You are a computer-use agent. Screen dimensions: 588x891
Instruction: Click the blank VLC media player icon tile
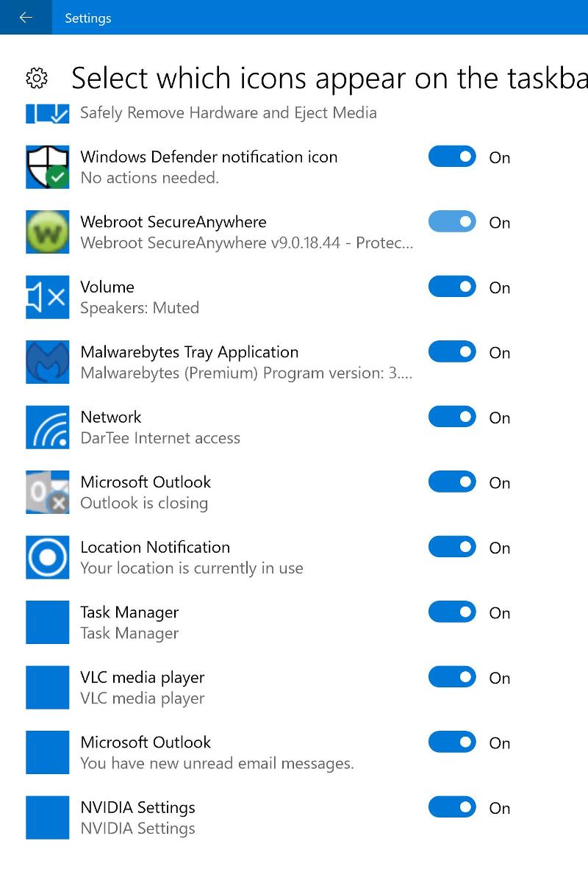click(x=48, y=687)
